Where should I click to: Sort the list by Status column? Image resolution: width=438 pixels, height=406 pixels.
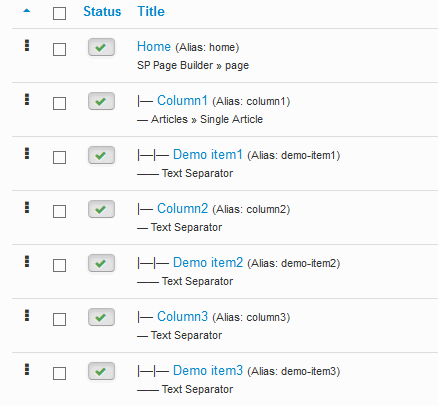pyautogui.click(x=102, y=12)
